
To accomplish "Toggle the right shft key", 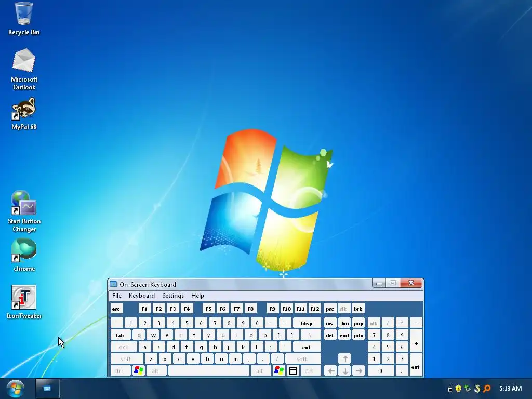I will click(303, 359).
